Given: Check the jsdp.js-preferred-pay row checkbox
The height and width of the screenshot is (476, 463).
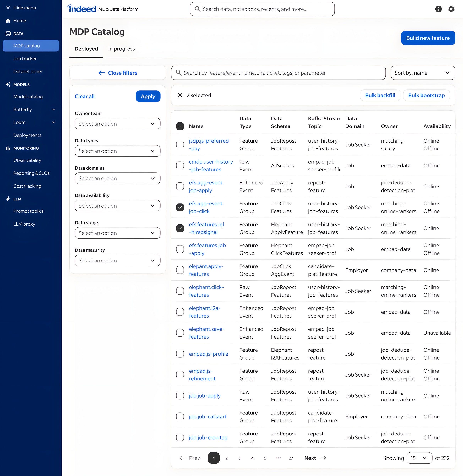Looking at the screenshot, I should pyautogui.click(x=180, y=145).
